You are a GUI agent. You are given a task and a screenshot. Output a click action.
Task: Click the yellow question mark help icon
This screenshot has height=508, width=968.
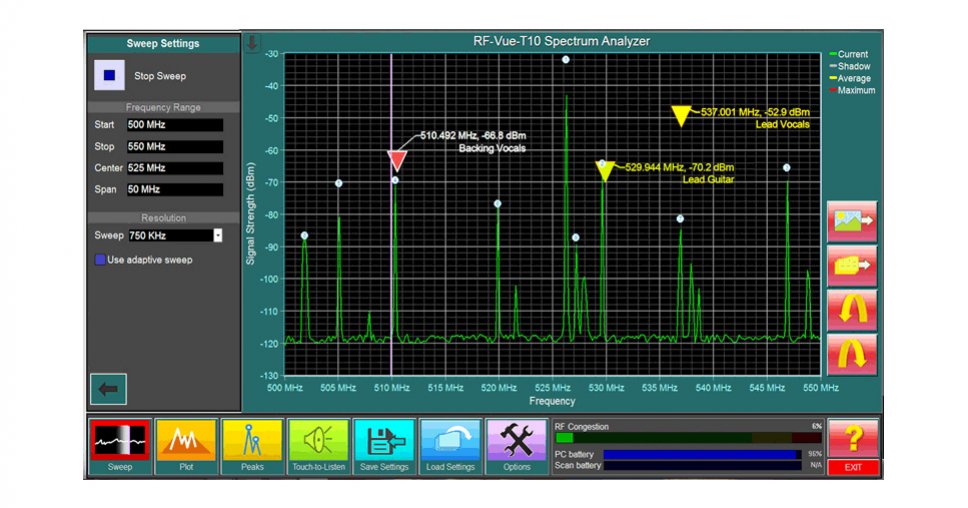(x=853, y=438)
